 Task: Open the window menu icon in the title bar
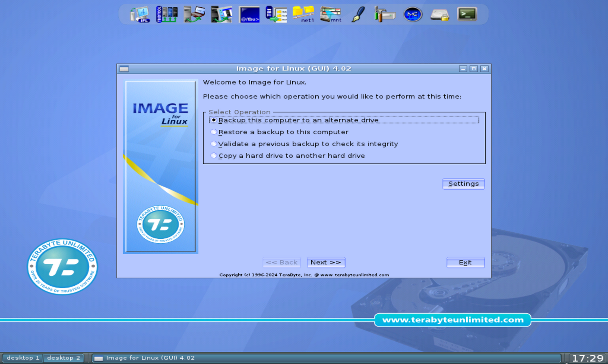(124, 69)
